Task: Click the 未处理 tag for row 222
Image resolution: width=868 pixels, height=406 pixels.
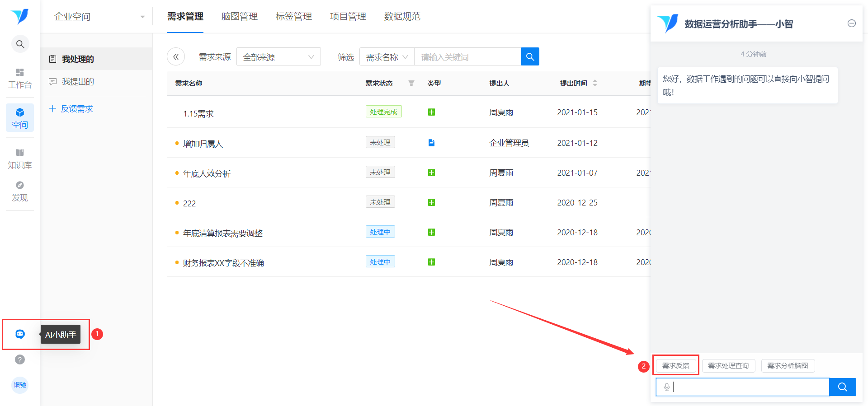Action: tap(380, 202)
